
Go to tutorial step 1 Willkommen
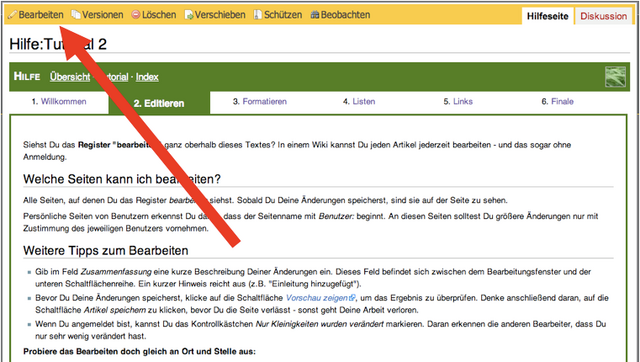click(x=63, y=102)
